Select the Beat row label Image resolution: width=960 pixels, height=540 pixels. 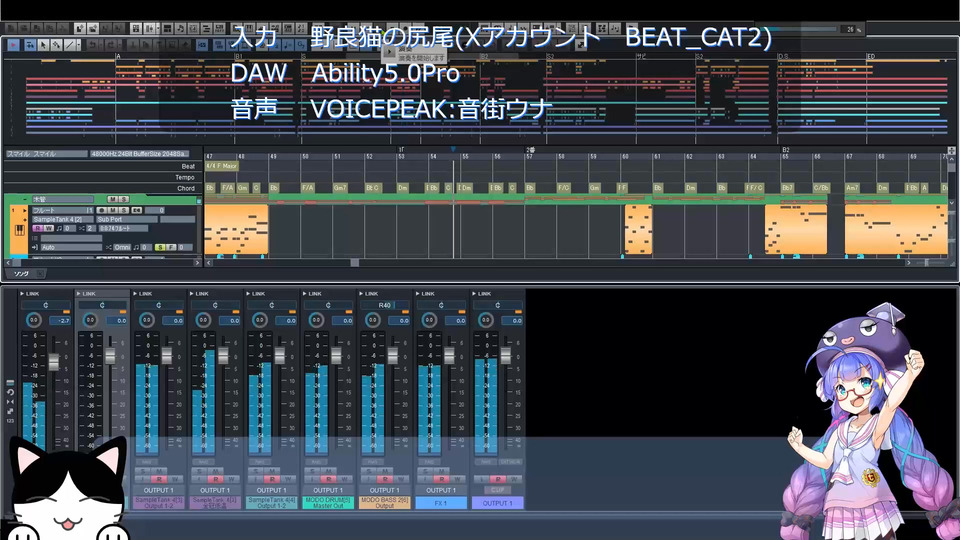[188, 167]
